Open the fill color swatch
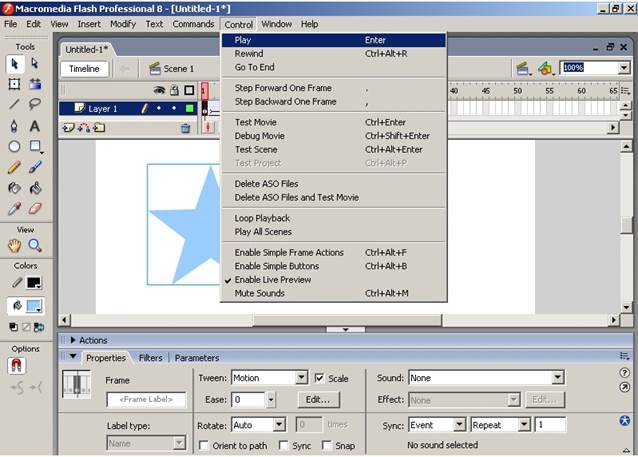 34,306
